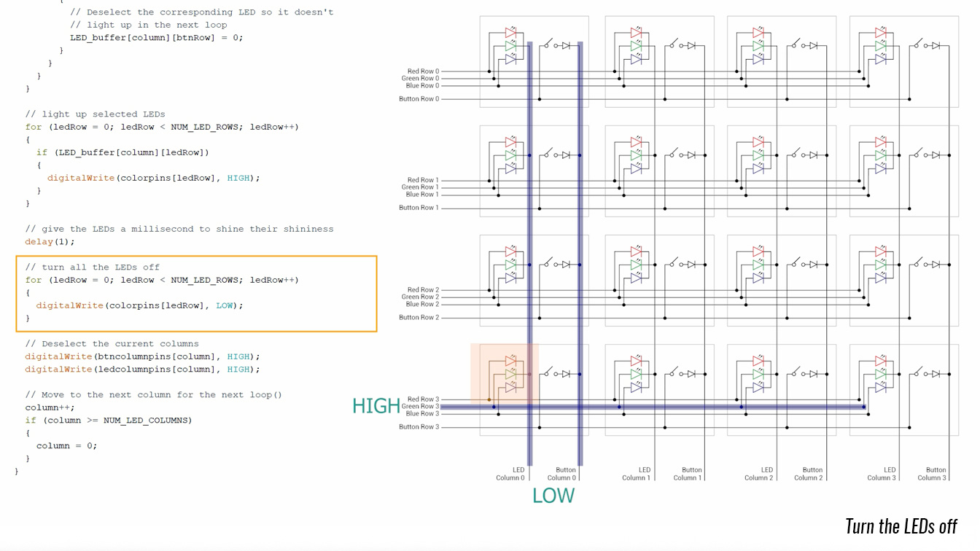The width and height of the screenshot is (980, 551).
Task: Click the 'LED Column 0' label
Action: pos(510,474)
